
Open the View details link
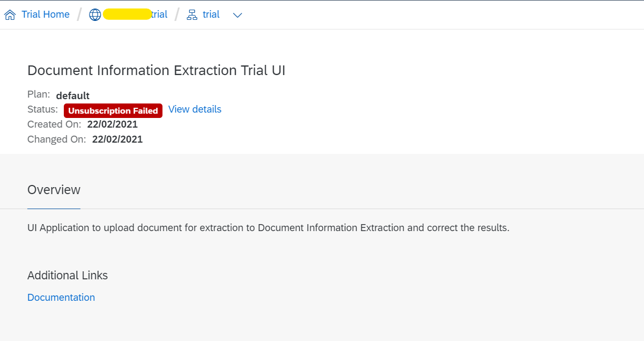coord(195,109)
